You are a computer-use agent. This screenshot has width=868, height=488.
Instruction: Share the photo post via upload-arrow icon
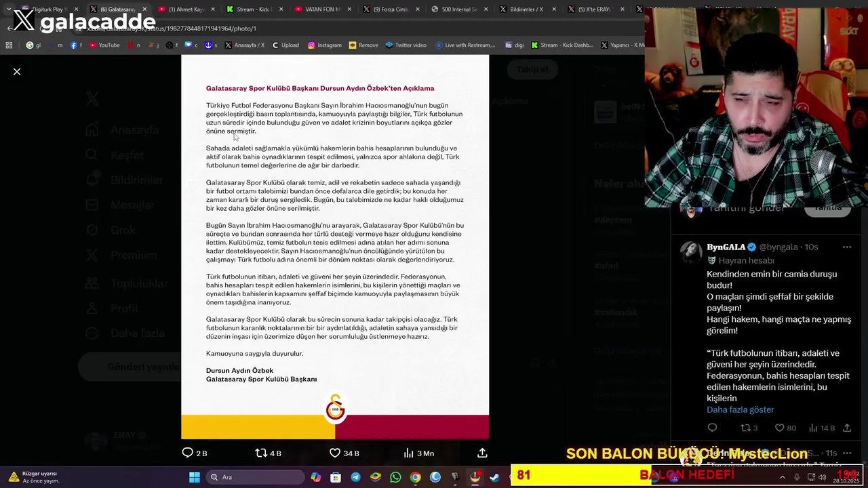(x=482, y=453)
